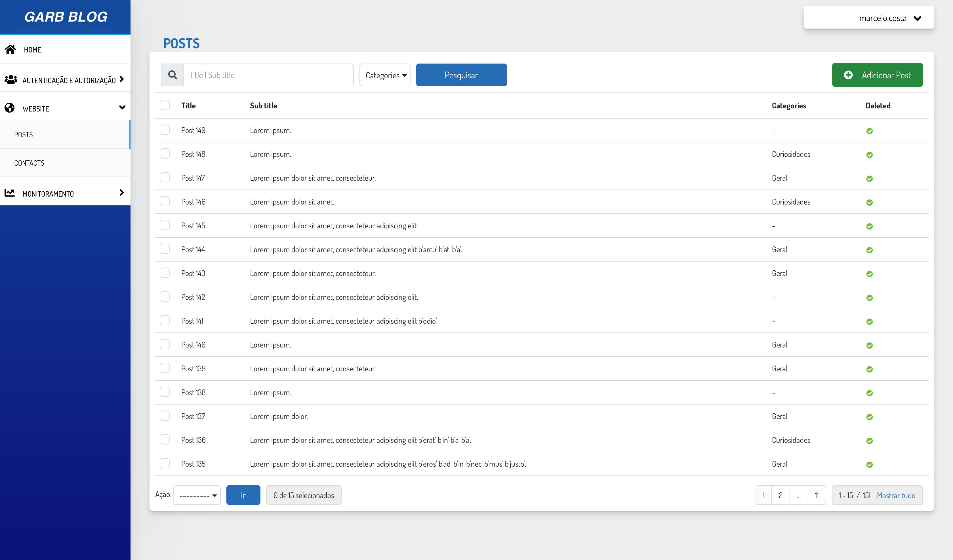953x560 pixels.
Task: Click the green check icon for Post 145
Action: 869,226
